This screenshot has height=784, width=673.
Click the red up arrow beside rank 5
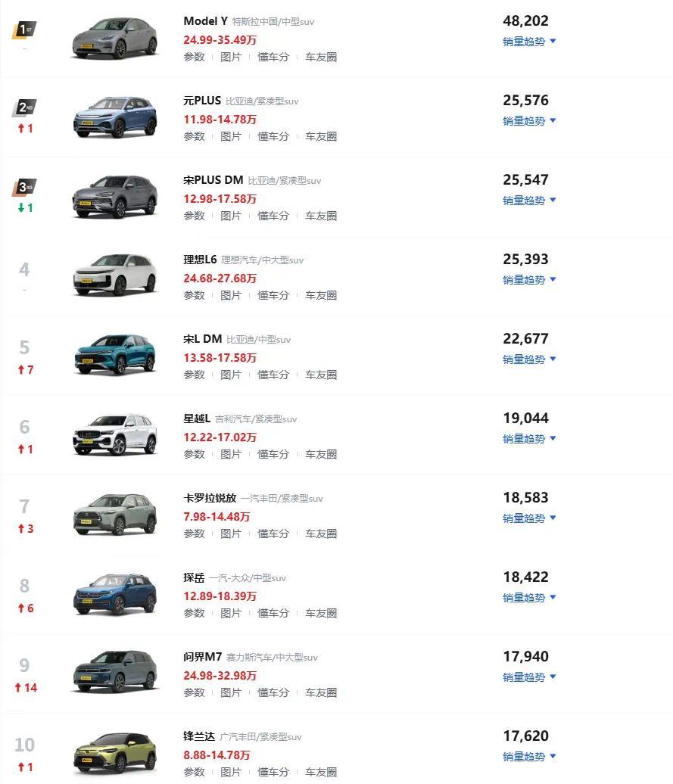[x=21, y=369]
